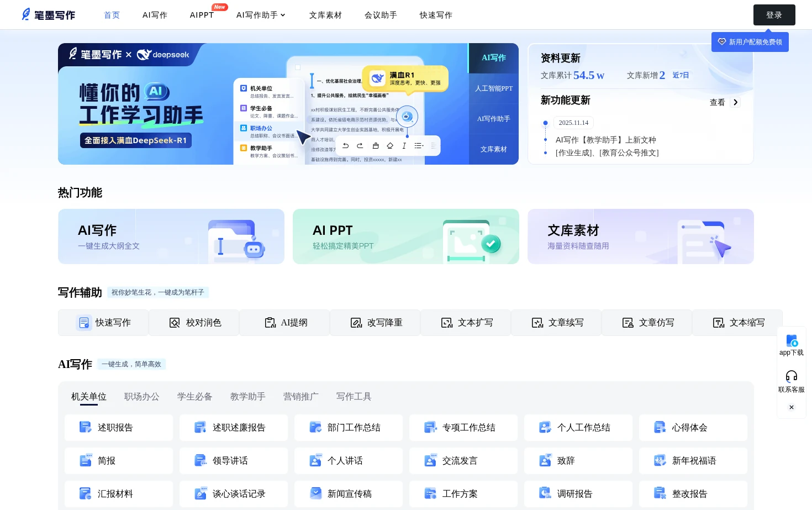Viewport: 812px width, 510px height.
Task: Switch to the 职场办公 tab
Action: [x=142, y=397]
